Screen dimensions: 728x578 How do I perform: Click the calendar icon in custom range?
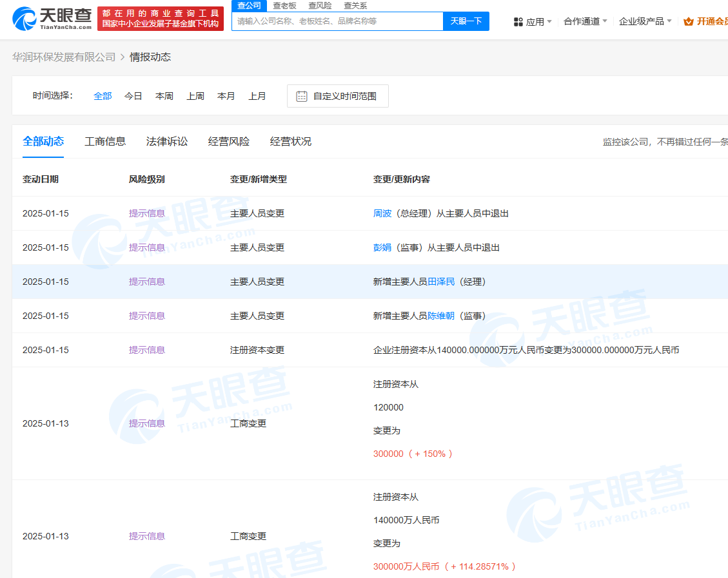[302, 96]
